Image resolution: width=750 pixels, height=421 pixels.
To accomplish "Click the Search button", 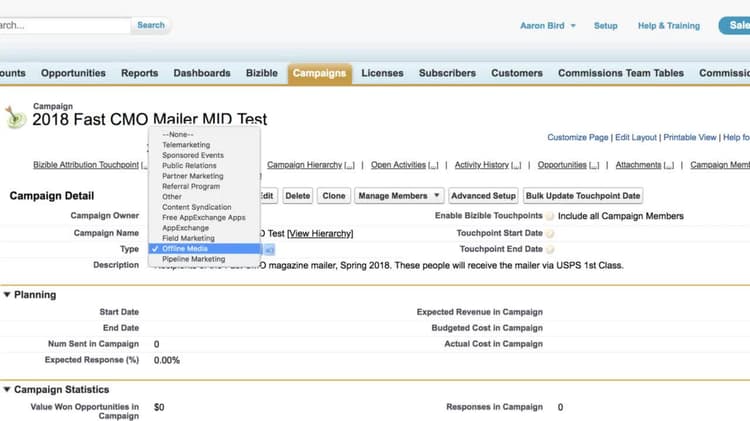I will pos(151,25).
